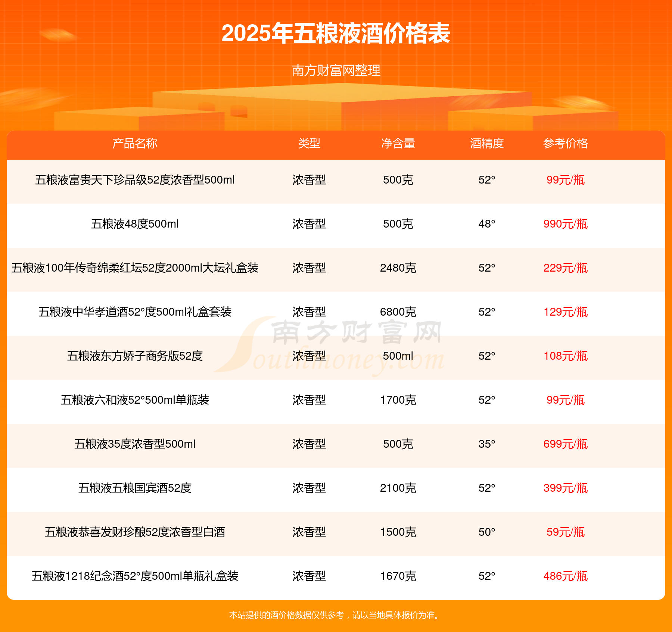Click the title 2025年五粮液酒价格表

pos(336,34)
